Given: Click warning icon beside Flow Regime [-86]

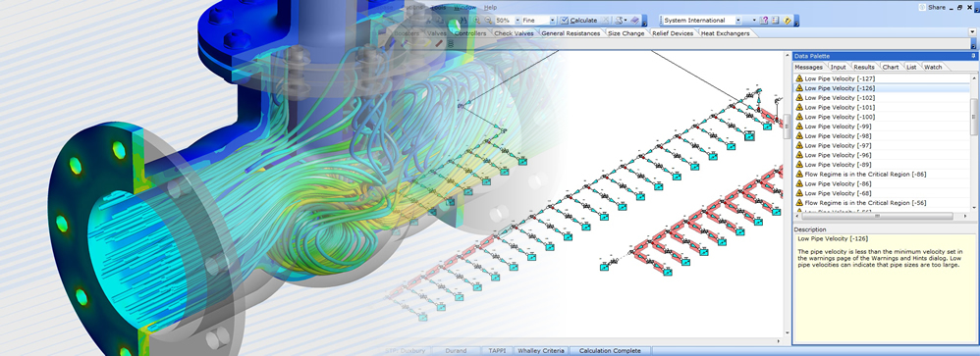Looking at the screenshot, I should [x=799, y=175].
